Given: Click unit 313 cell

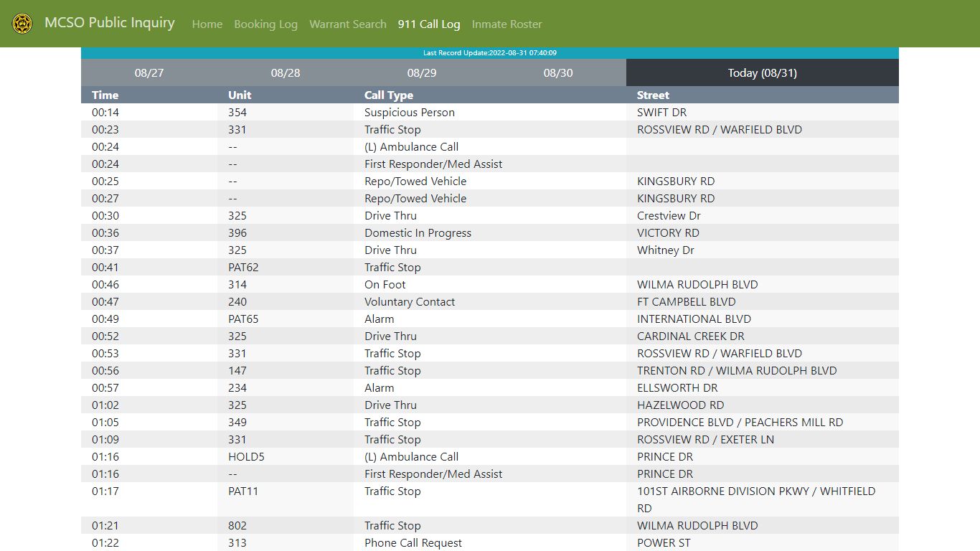Looking at the screenshot, I should click(286, 542).
